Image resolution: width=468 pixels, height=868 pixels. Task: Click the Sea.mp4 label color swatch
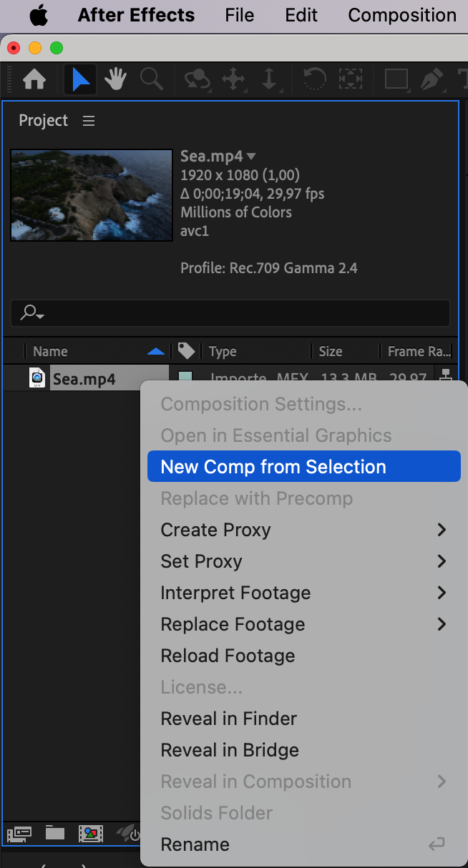[x=185, y=378]
